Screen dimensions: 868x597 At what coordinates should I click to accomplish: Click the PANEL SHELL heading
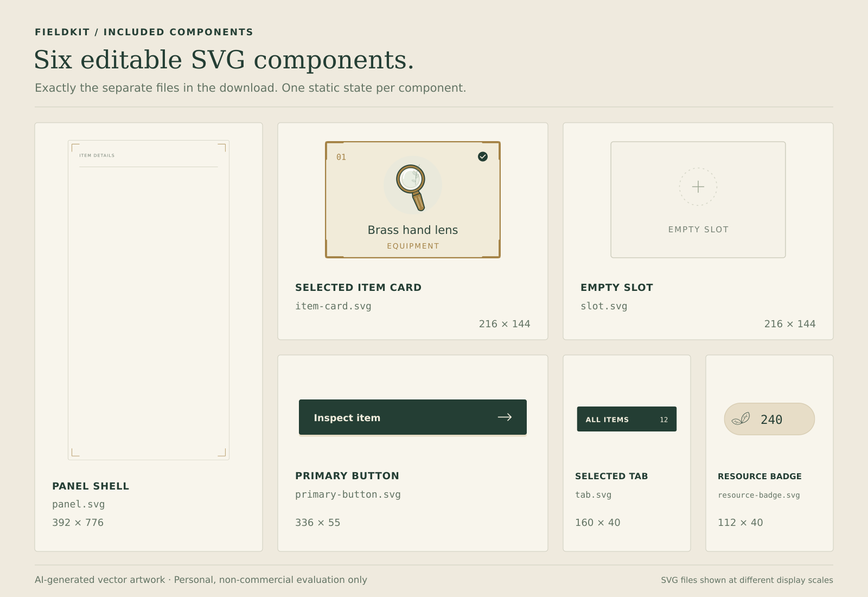coord(91,486)
